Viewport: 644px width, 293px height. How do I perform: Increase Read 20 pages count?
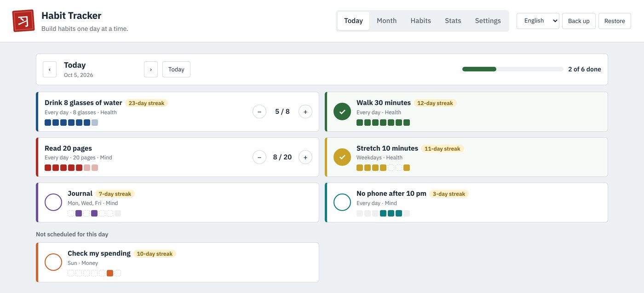(x=305, y=157)
